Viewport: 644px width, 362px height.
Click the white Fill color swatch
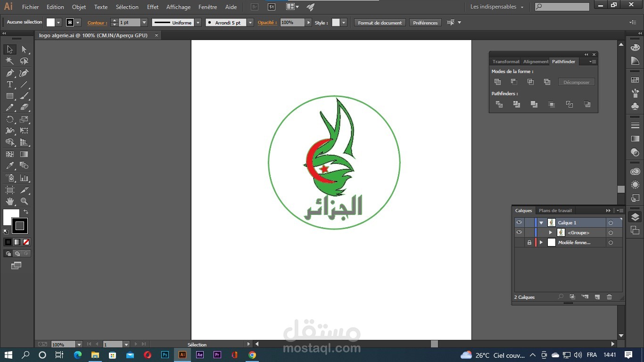point(11,217)
